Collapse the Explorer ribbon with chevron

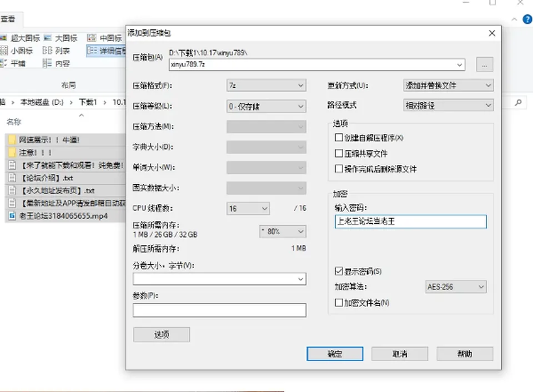(x=514, y=19)
